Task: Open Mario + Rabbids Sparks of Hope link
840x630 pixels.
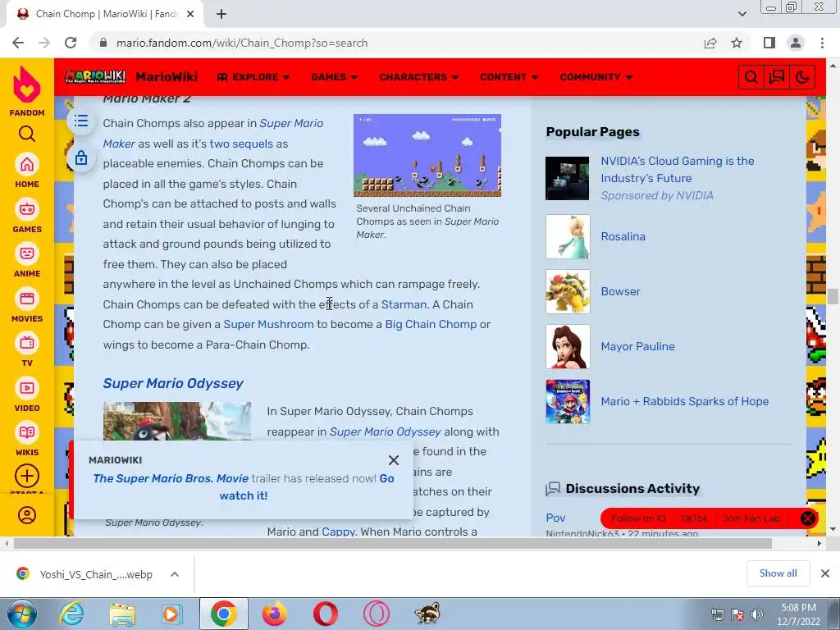Action: (685, 401)
